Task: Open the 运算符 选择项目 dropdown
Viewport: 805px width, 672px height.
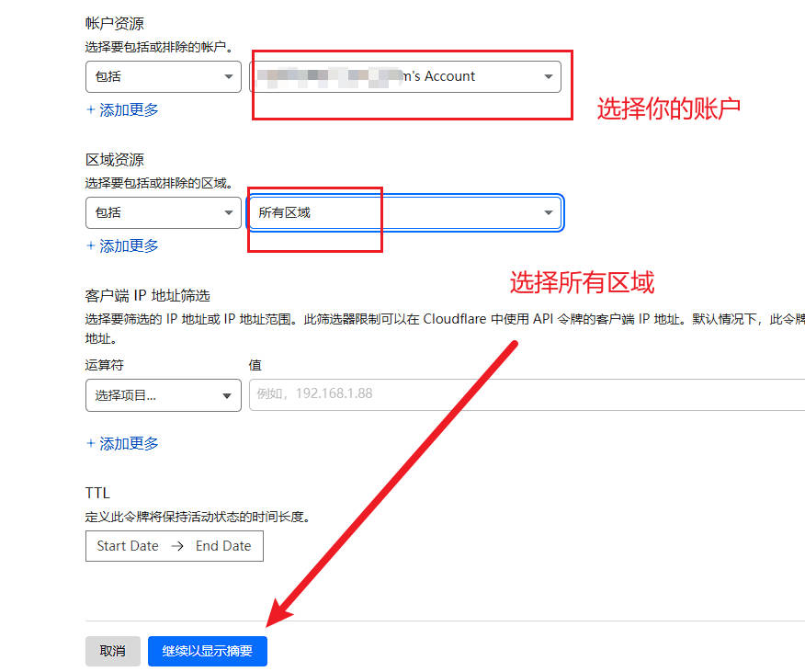Action: (x=162, y=395)
